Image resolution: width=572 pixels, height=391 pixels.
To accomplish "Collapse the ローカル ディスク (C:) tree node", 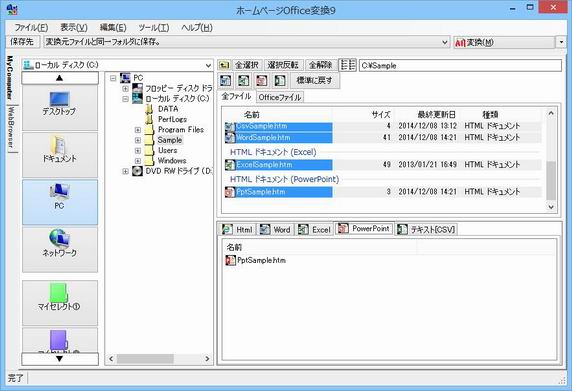I will coord(125,99).
